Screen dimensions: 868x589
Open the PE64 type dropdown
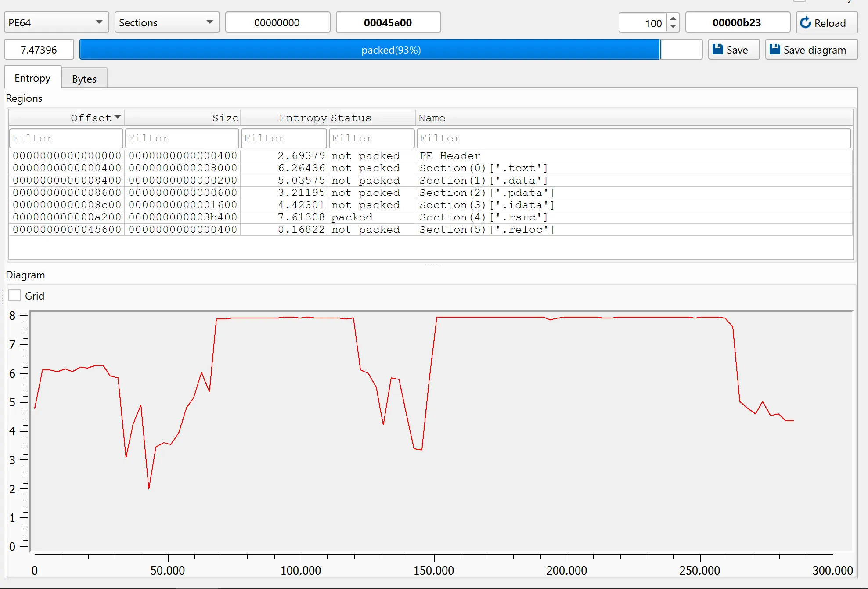56,22
